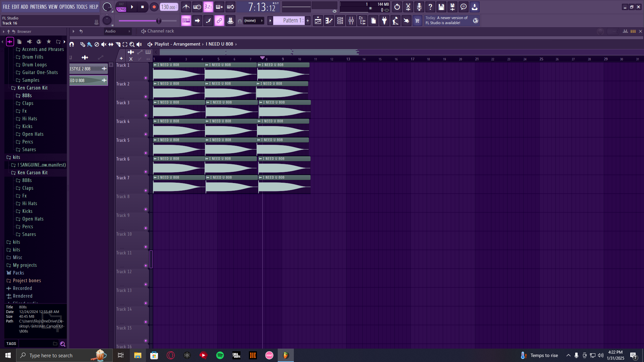Open the EDIT menu
This screenshot has height=362, width=644.
(15, 7)
